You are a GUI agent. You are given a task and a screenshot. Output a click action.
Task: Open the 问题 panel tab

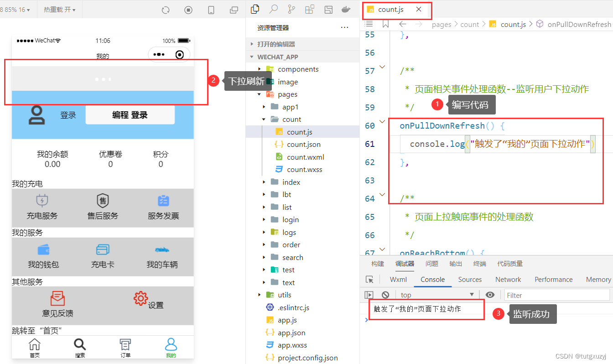point(432,264)
